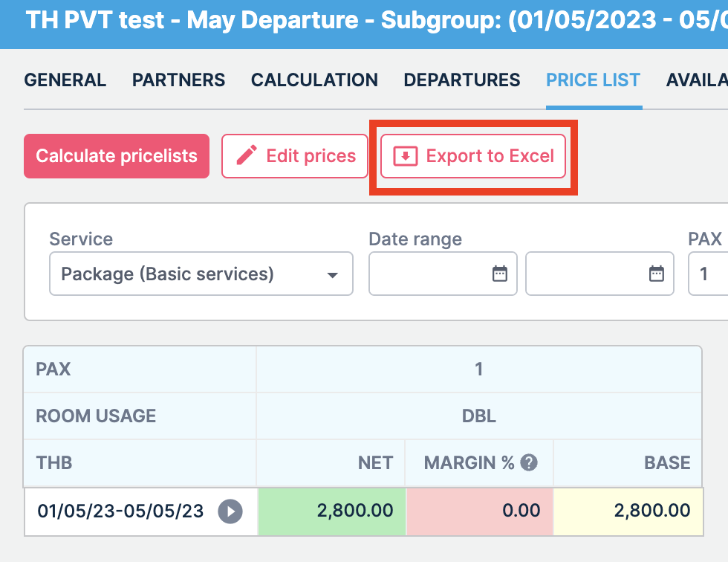Click the ROOM USAGE row label
The height and width of the screenshot is (562, 728).
click(x=96, y=416)
